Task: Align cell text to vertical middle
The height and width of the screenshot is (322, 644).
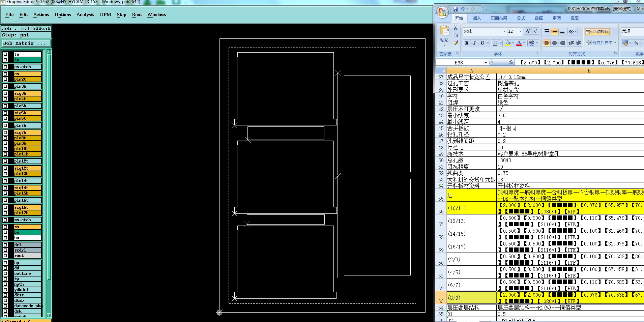Action: pyautogui.click(x=555, y=32)
